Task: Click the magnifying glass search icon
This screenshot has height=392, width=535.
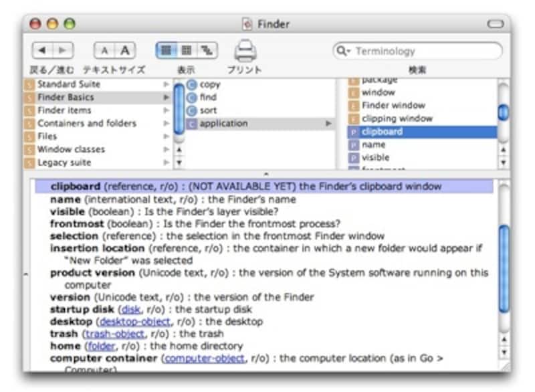Action: click(x=344, y=51)
